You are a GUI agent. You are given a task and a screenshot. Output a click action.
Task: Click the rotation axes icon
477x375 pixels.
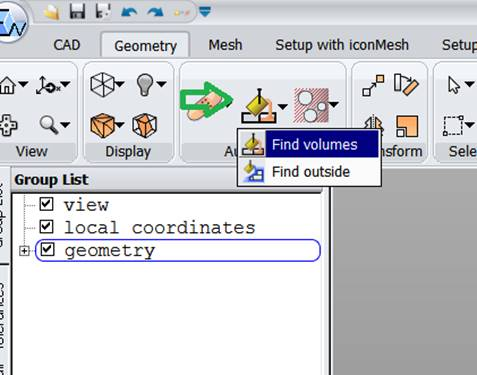tap(48, 85)
